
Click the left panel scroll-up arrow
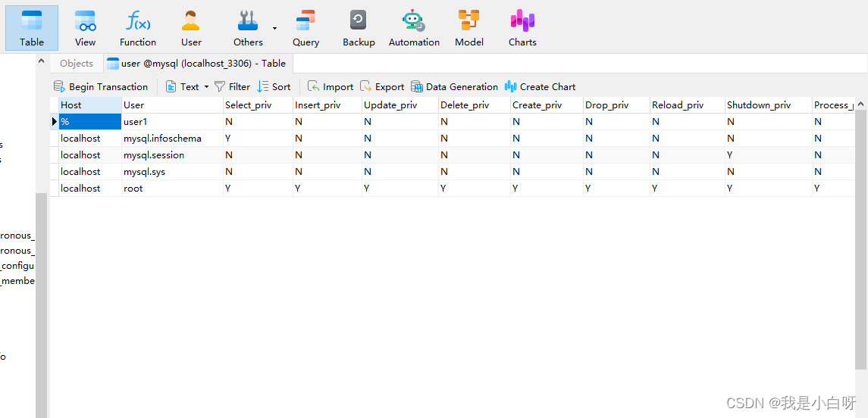coord(42,61)
